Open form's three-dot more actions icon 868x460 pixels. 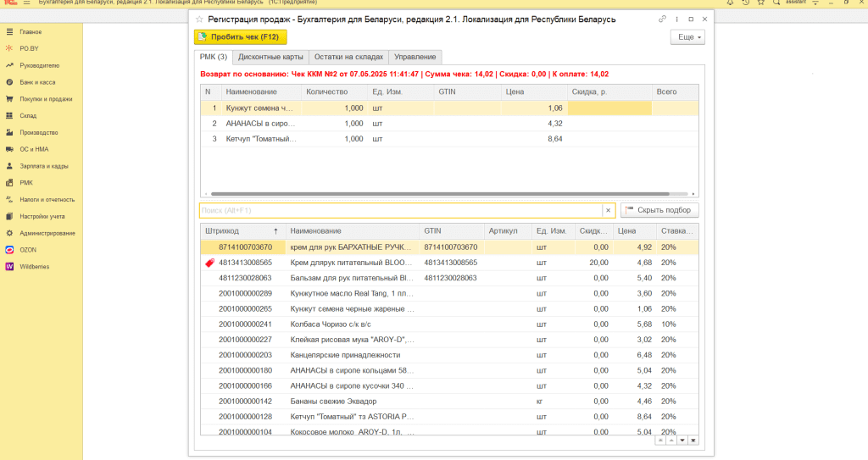[676, 19]
